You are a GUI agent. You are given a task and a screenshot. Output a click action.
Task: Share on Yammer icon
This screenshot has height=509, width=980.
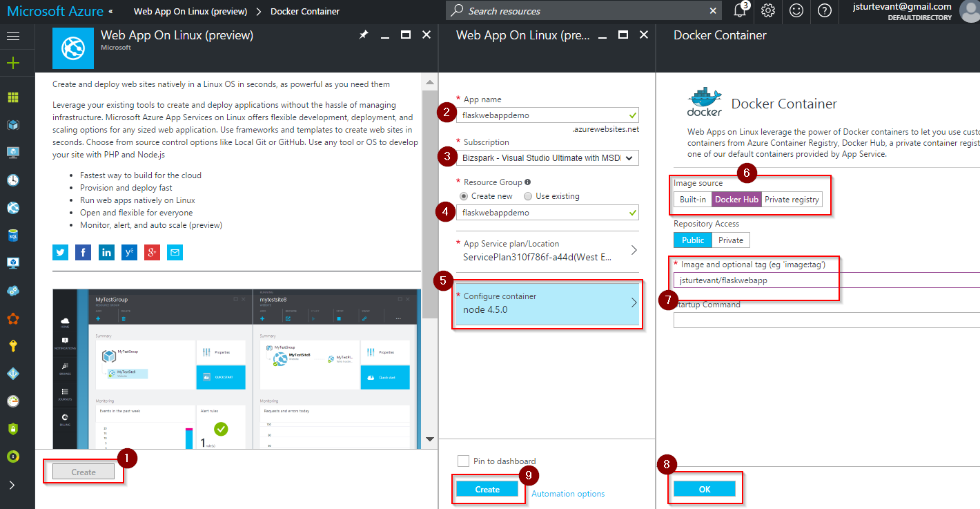129,253
